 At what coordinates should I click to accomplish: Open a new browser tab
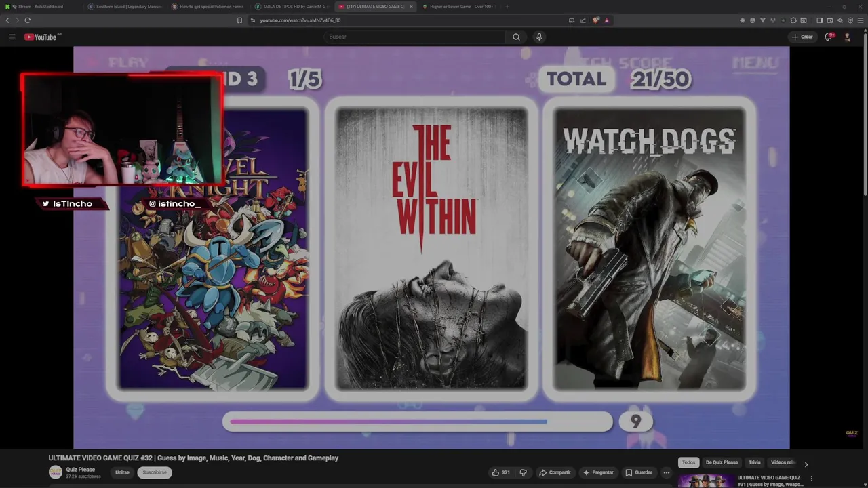coord(507,7)
